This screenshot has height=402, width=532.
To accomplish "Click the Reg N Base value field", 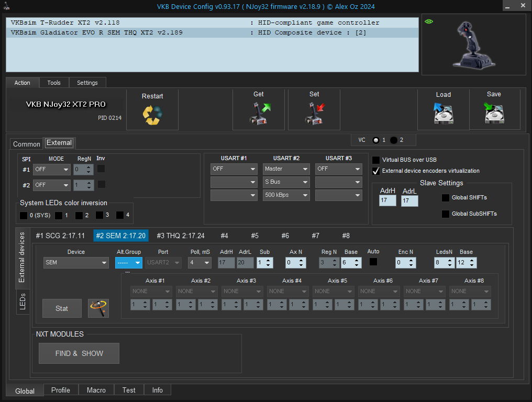I will coord(348,263).
